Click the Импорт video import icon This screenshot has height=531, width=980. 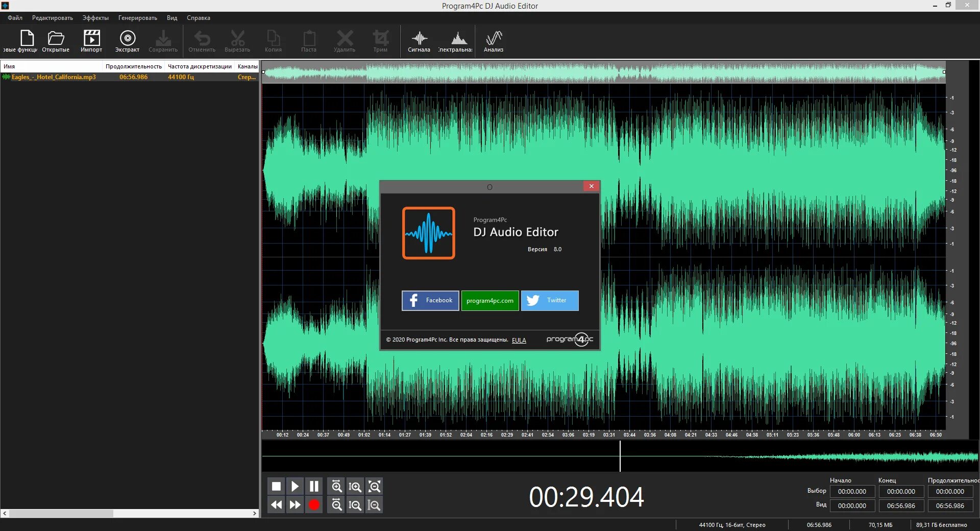click(x=91, y=38)
